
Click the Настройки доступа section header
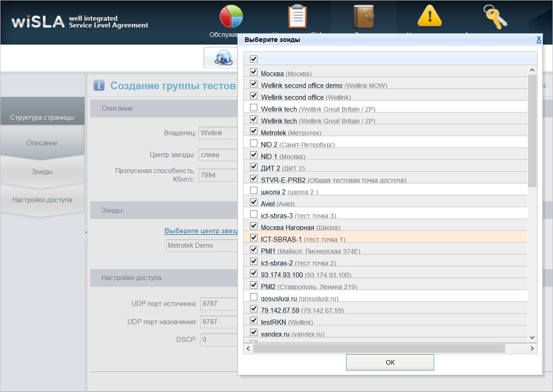pyautogui.click(x=164, y=278)
